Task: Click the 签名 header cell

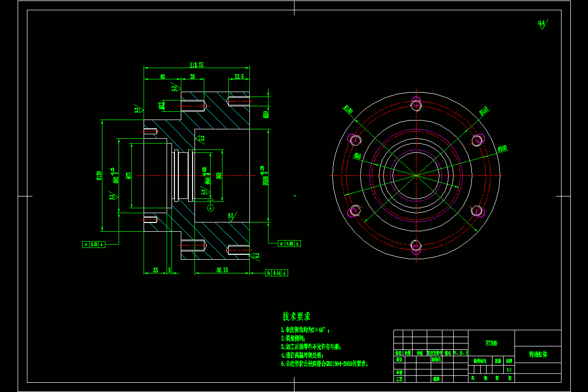Action: (x=447, y=353)
